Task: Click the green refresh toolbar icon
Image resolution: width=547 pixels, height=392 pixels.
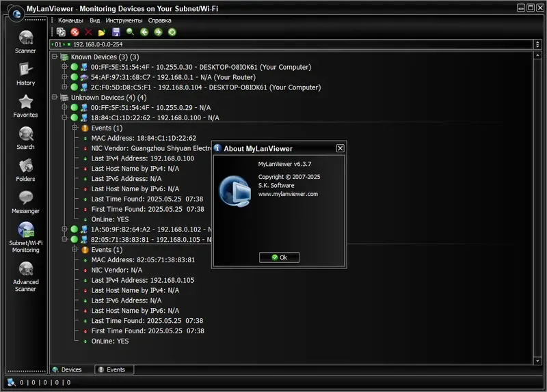Action: 172,32
